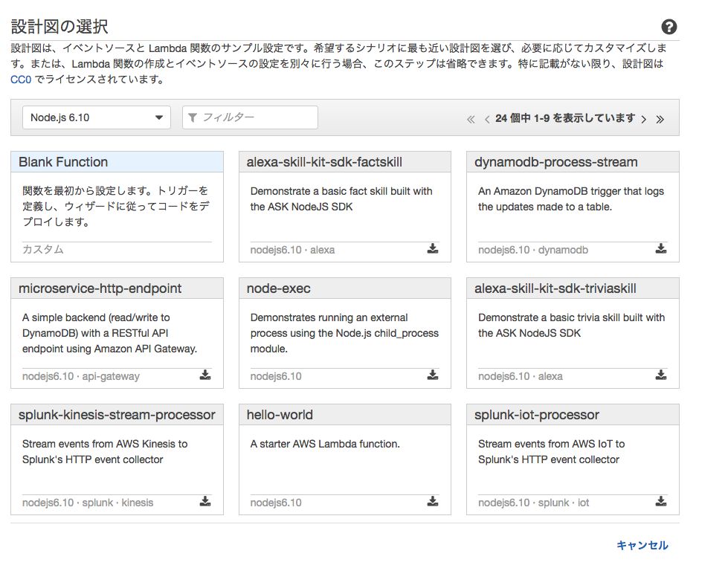
Task: Jump to the last blueprint page
Action: [660, 117]
